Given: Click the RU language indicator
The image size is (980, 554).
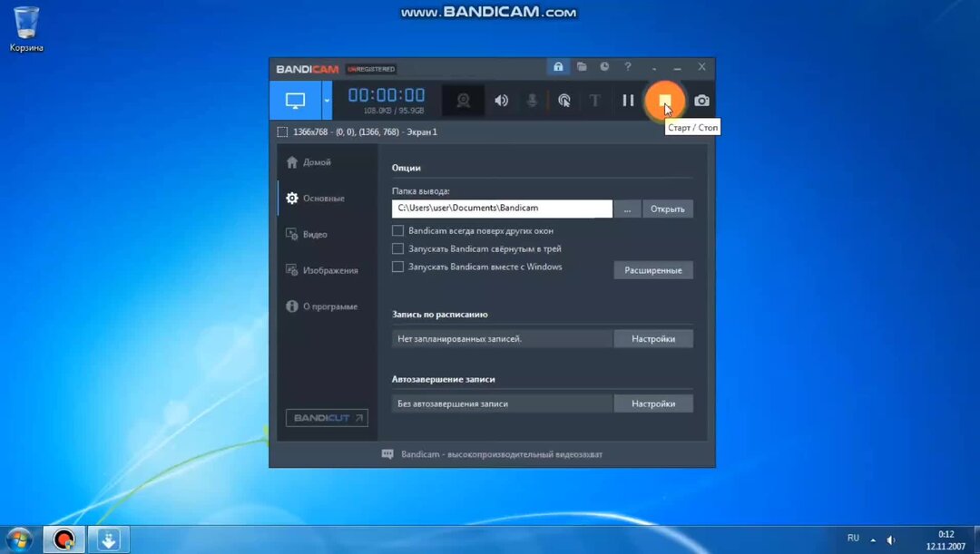Looking at the screenshot, I should pyautogui.click(x=853, y=538).
